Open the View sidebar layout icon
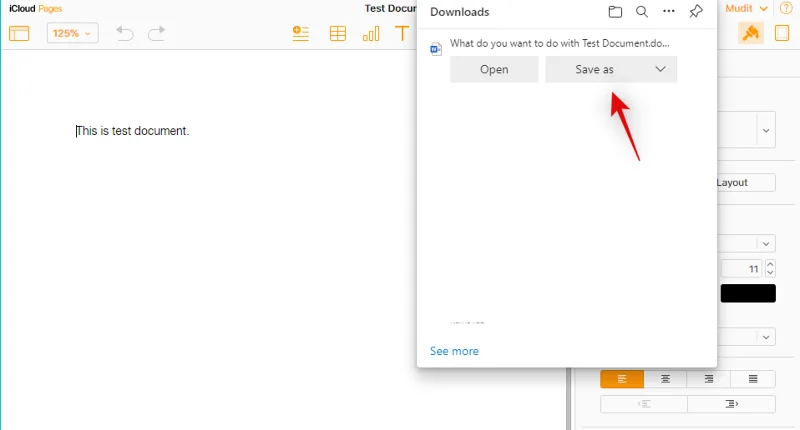The image size is (800, 430). pyautogui.click(x=19, y=34)
